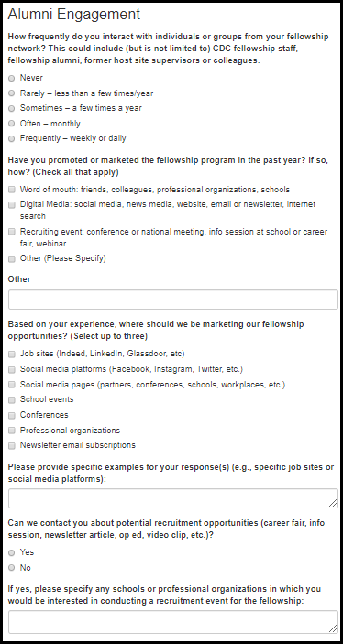Select Frequently – weekly or daily
This screenshot has width=343, height=644.
[x=12, y=139]
